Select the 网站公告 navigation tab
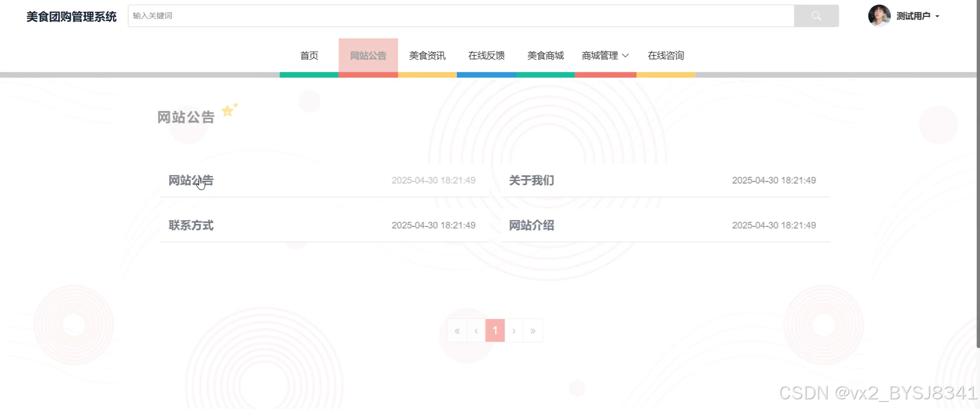This screenshot has height=409, width=980. click(x=368, y=56)
